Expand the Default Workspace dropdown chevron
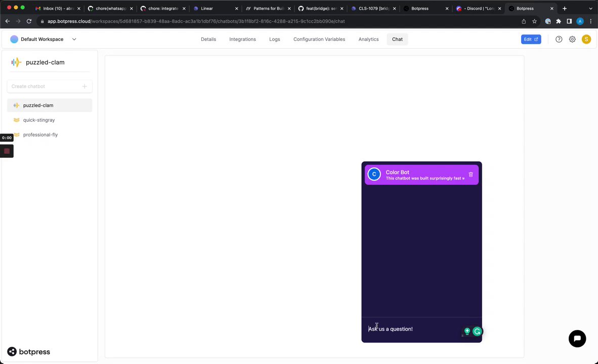This screenshot has width=598, height=364. [74, 39]
